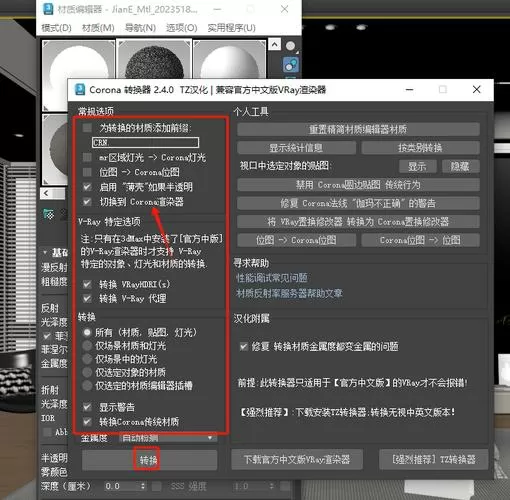Select the third glossy sphere material slot
This screenshot has width=510, height=500.
click(x=229, y=59)
